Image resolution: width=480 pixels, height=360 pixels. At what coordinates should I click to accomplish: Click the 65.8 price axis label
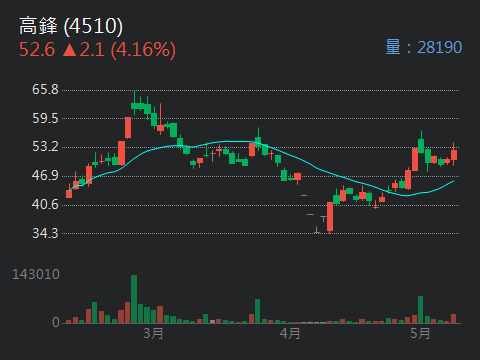click(45, 89)
